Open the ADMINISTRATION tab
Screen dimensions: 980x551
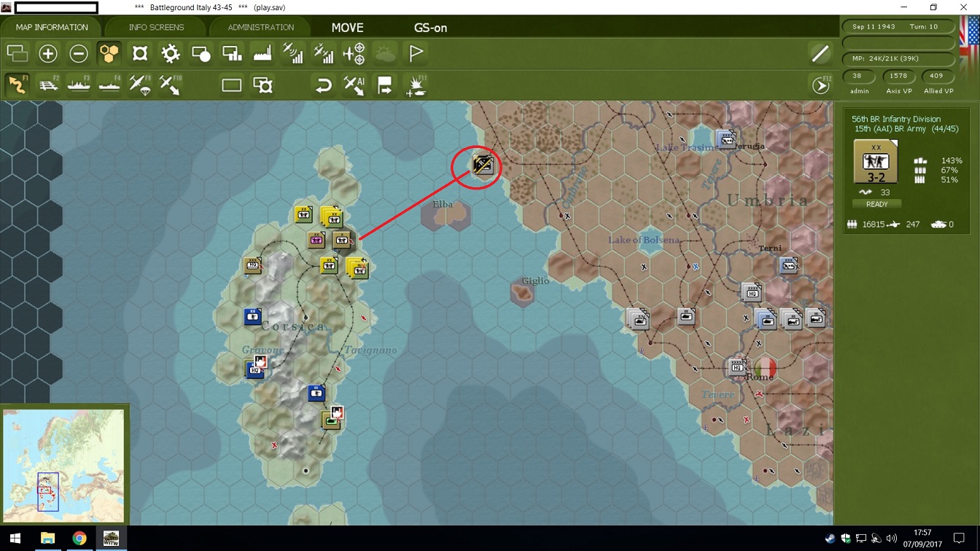[x=260, y=27]
